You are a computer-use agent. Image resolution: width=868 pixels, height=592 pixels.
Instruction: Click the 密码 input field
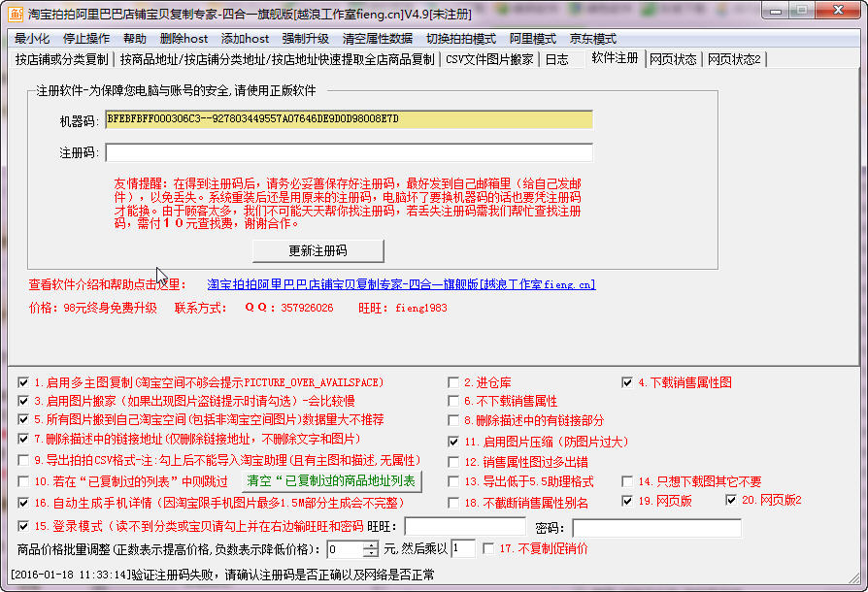(x=656, y=528)
